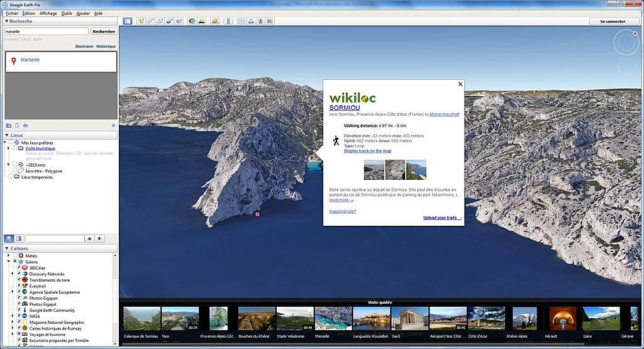The image size is (644, 349).
Task: Collapse the Calques panel
Action: tap(6, 248)
